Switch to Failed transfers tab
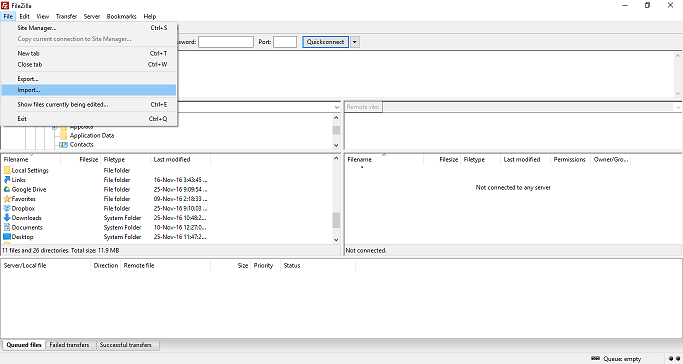The image size is (683, 364). pos(69,345)
